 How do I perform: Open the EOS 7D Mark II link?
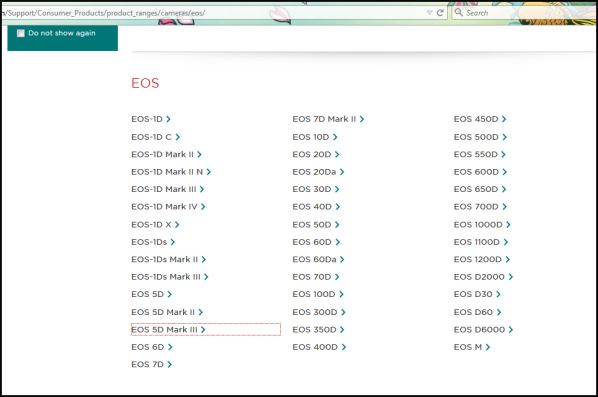coord(328,119)
